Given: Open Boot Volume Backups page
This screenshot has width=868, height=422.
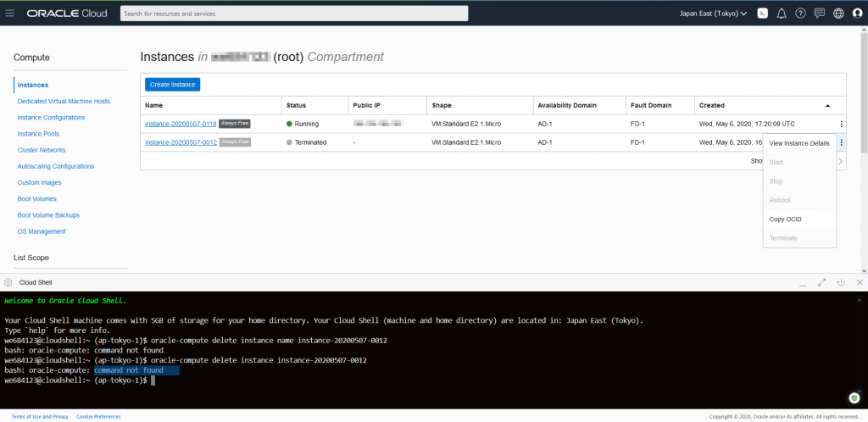Looking at the screenshot, I should pyautogui.click(x=48, y=215).
